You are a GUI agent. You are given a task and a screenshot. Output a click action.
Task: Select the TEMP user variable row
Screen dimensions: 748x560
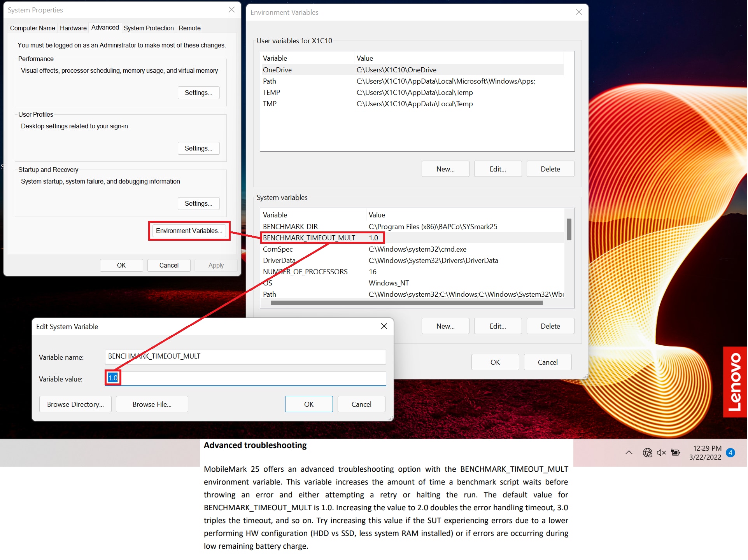coord(272,93)
